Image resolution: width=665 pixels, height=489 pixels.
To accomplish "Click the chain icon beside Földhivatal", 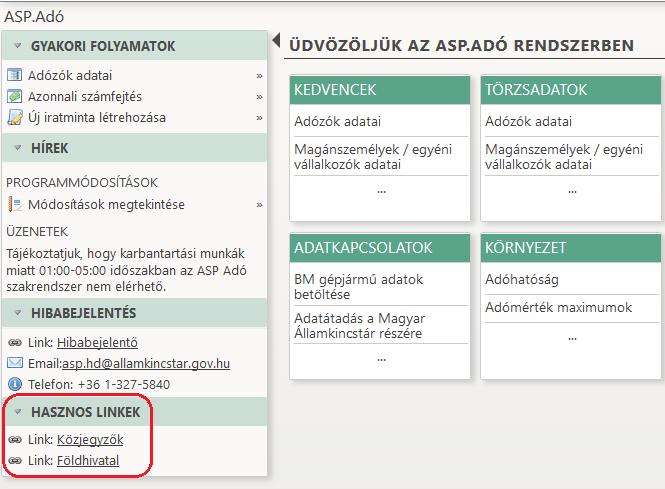I will tap(15, 460).
